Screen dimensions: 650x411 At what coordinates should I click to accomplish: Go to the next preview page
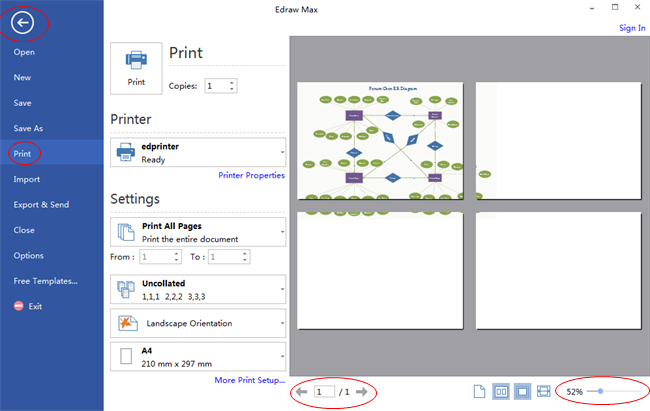362,392
